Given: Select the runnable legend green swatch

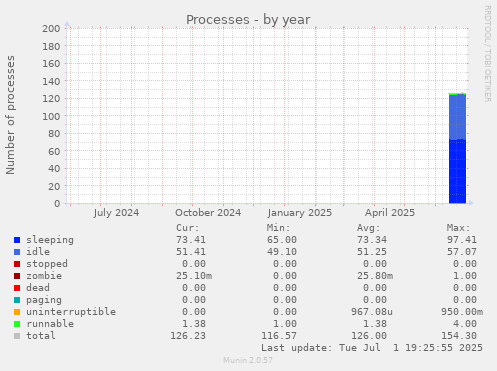Looking at the screenshot, I should coord(17,324).
